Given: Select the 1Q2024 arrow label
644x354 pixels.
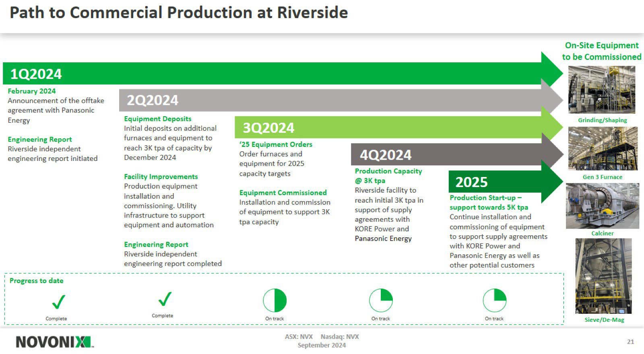Looking at the screenshot, I should 36,74.
